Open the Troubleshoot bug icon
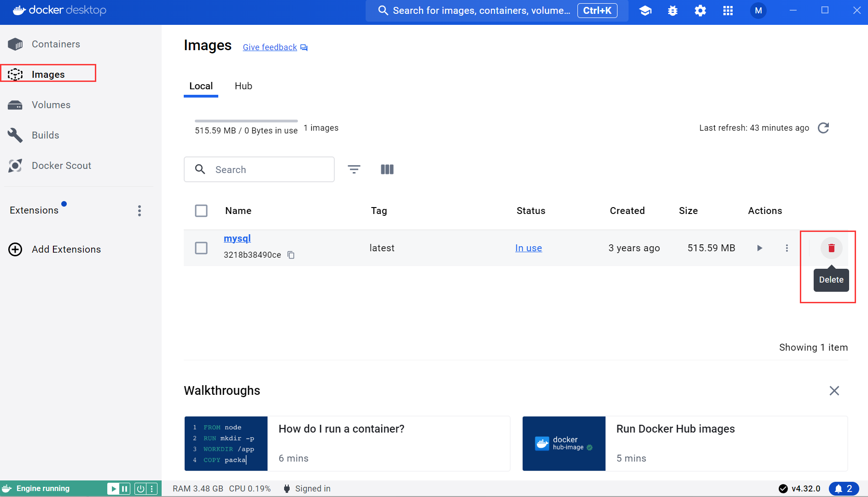Viewport: 868px width, 497px height. (x=673, y=11)
